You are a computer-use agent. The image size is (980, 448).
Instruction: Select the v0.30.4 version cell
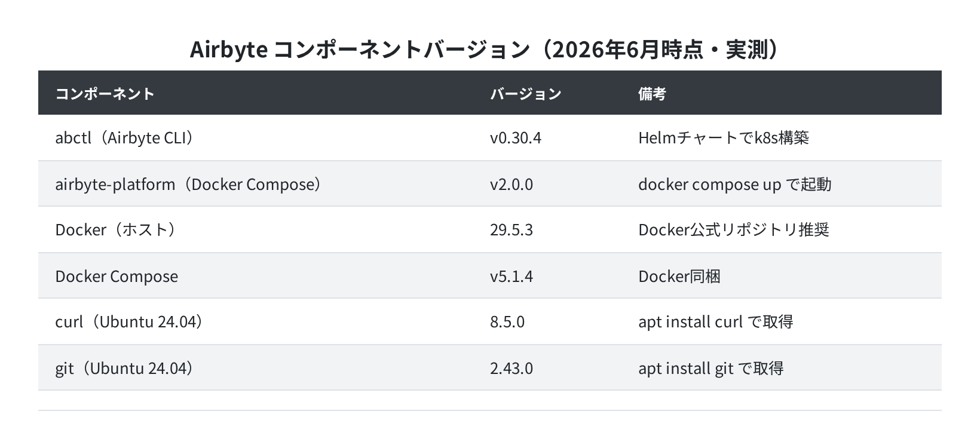coord(516,138)
